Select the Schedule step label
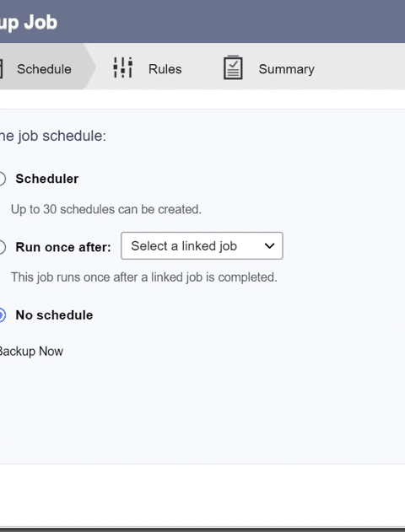Viewport: 405px width, 532px height. pyautogui.click(x=44, y=69)
